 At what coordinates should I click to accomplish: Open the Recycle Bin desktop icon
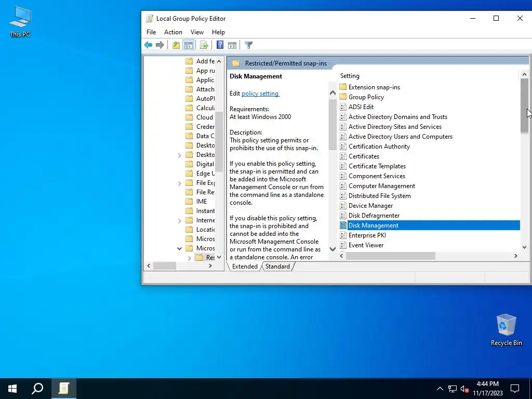coord(506,330)
